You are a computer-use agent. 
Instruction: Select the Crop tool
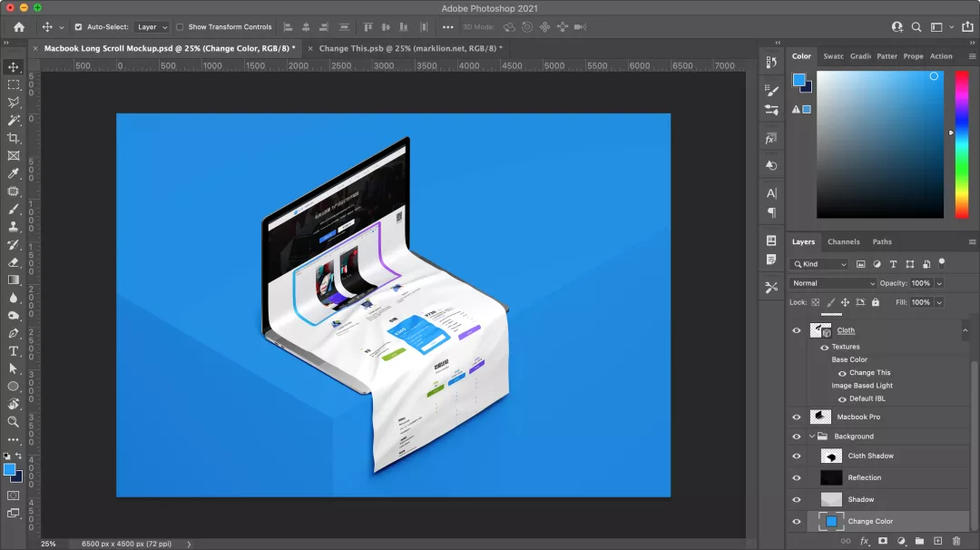pyautogui.click(x=14, y=138)
